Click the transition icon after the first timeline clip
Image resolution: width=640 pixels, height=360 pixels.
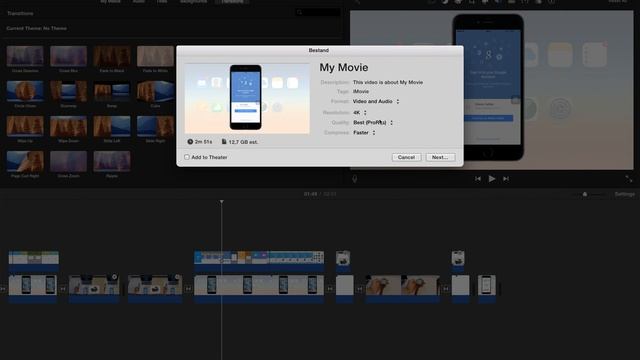[x=63, y=289]
